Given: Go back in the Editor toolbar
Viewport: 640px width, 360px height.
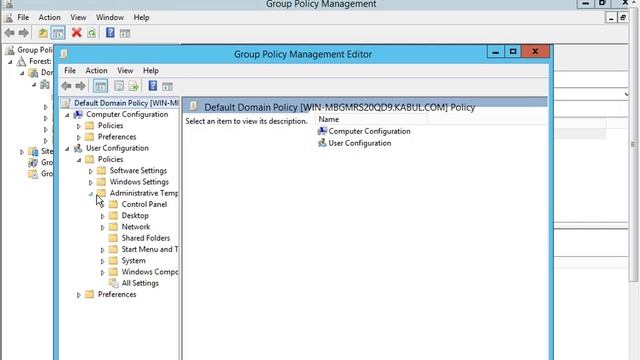Looking at the screenshot, I should point(67,86).
